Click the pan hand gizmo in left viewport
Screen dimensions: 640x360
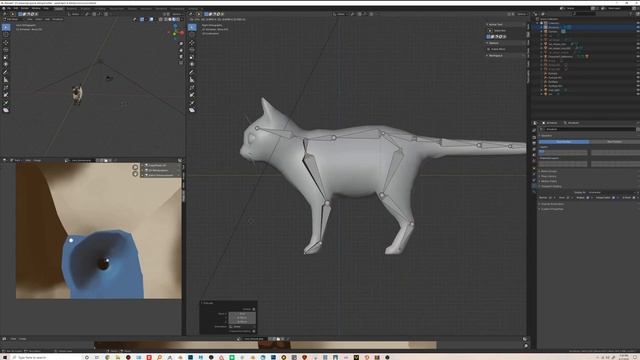pos(181,50)
